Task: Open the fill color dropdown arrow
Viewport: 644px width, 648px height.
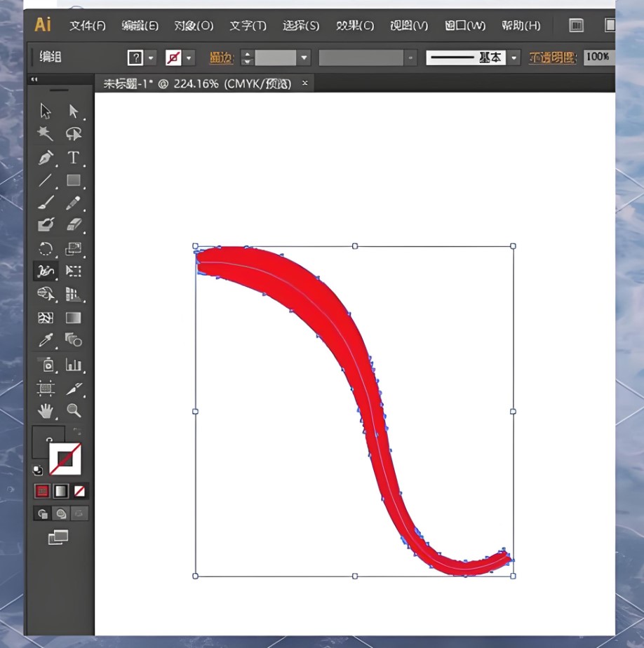Action: pos(152,58)
